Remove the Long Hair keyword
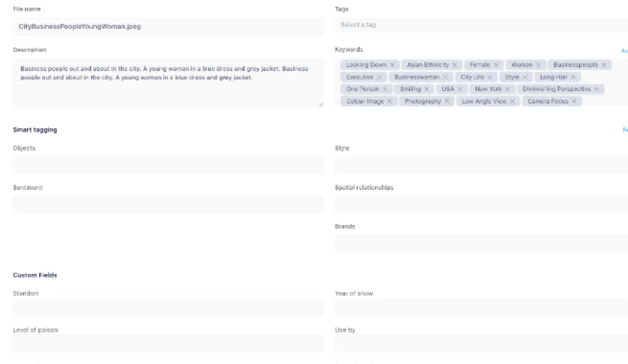Screen dimensions: 628x364 (x=573, y=77)
